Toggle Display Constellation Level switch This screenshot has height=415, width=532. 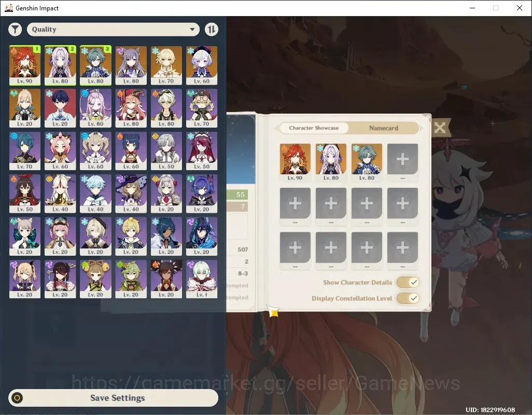pos(408,298)
